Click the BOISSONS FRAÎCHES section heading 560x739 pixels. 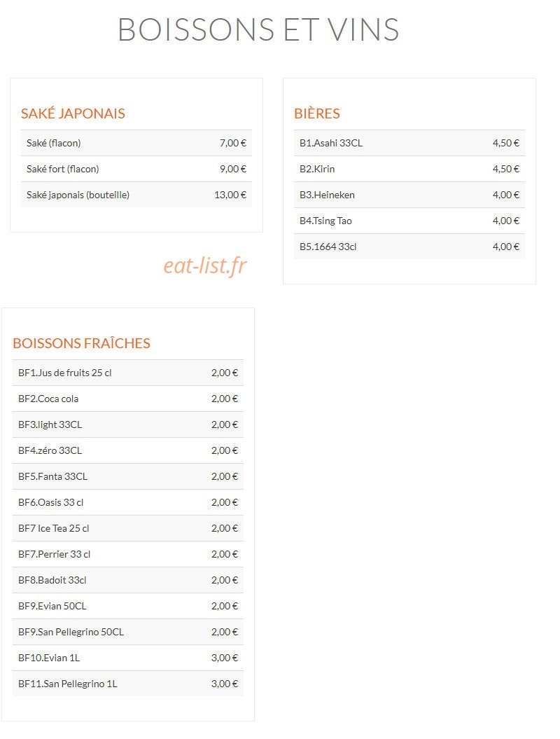point(81,343)
